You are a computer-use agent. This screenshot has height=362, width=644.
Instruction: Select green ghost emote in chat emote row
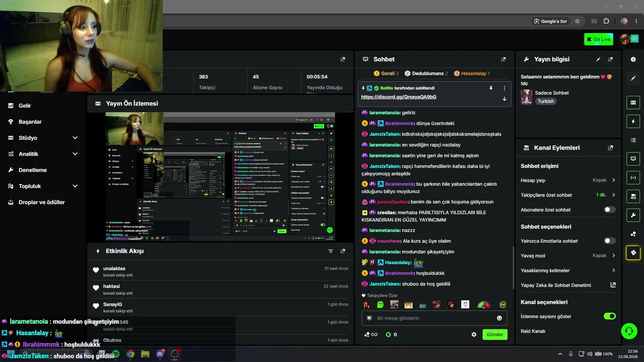(380, 305)
